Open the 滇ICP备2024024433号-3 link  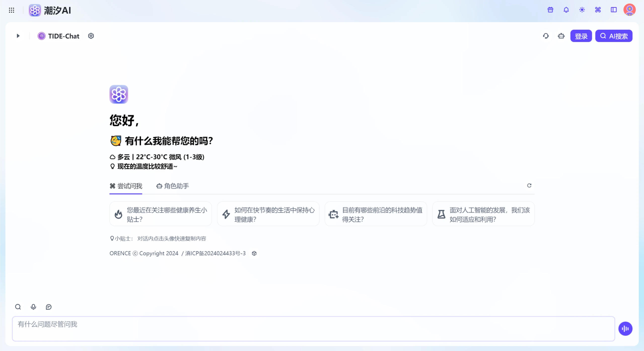click(x=215, y=253)
